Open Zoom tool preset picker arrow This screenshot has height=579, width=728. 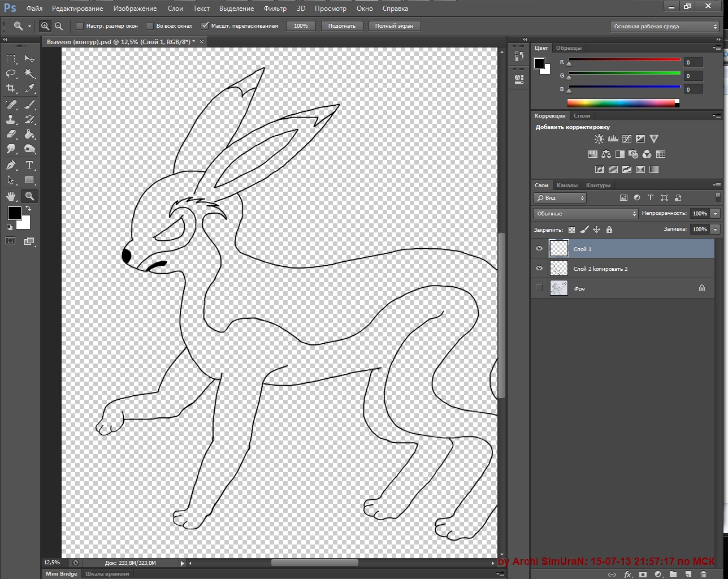(29, 26)
